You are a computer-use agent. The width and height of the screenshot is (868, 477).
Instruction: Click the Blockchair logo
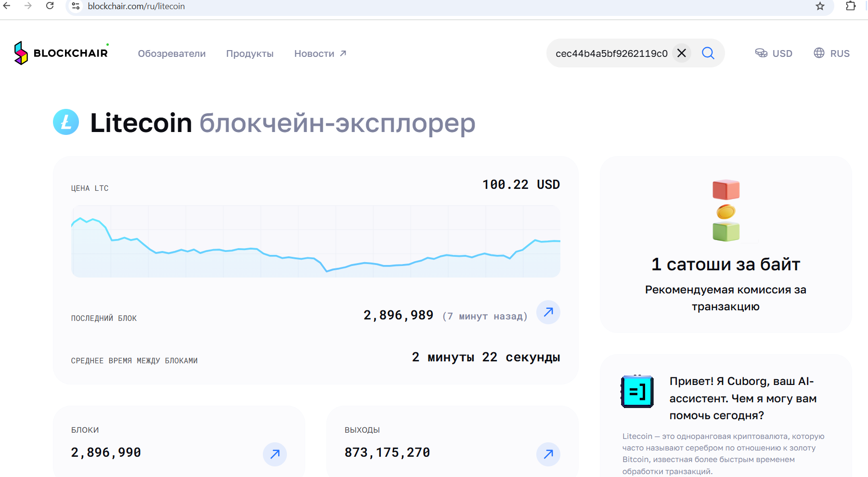click(x=61, y=53)
